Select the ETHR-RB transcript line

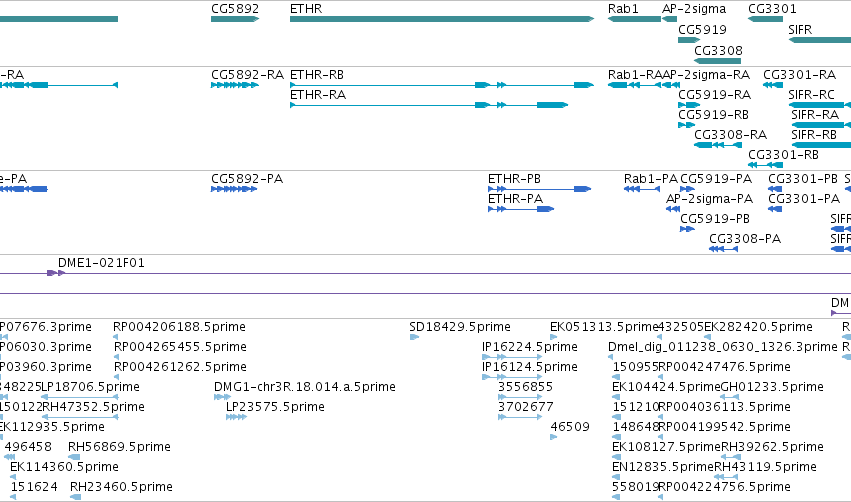(x=442, y=85)
